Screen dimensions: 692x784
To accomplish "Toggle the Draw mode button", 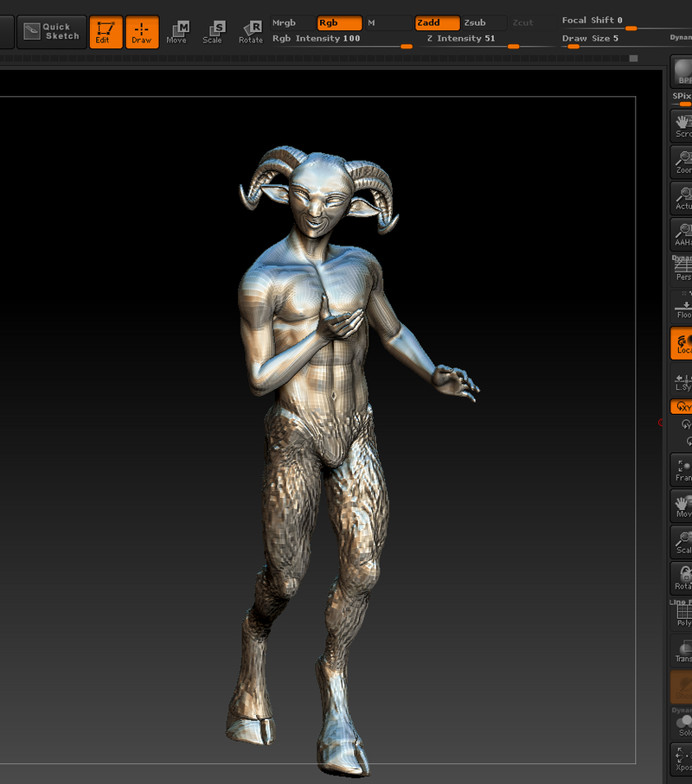I will tap(142, 32).
